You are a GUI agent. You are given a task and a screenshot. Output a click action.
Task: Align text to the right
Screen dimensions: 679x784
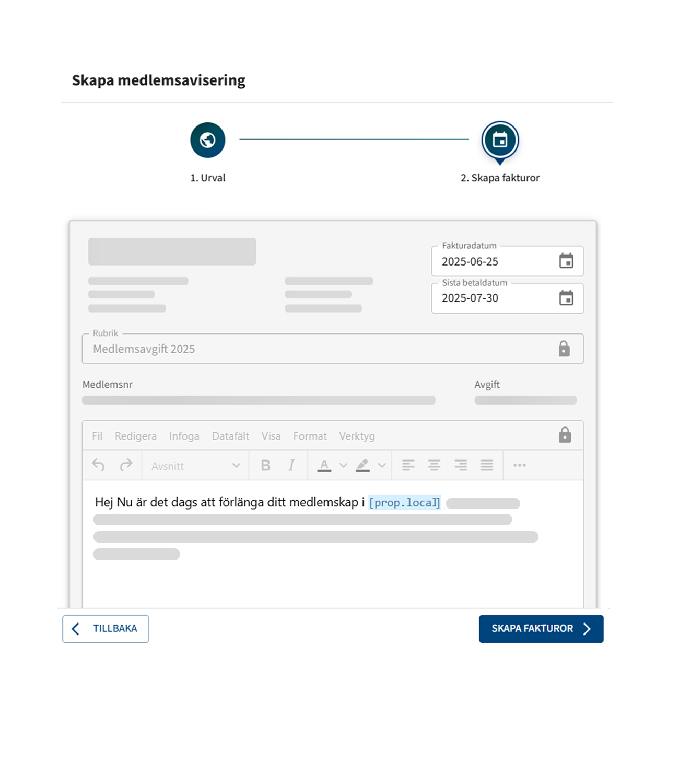coord(461,465)
